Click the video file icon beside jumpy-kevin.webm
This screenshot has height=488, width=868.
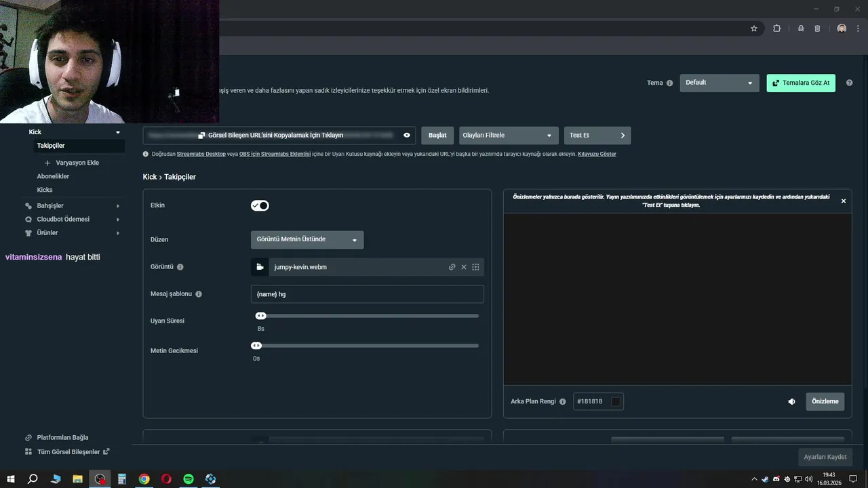pos(260,267)
